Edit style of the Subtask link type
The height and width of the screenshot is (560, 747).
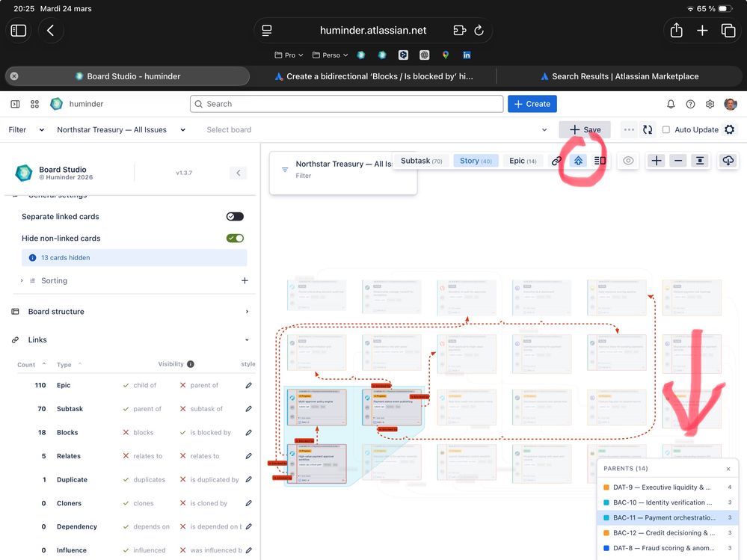(249, 408)
